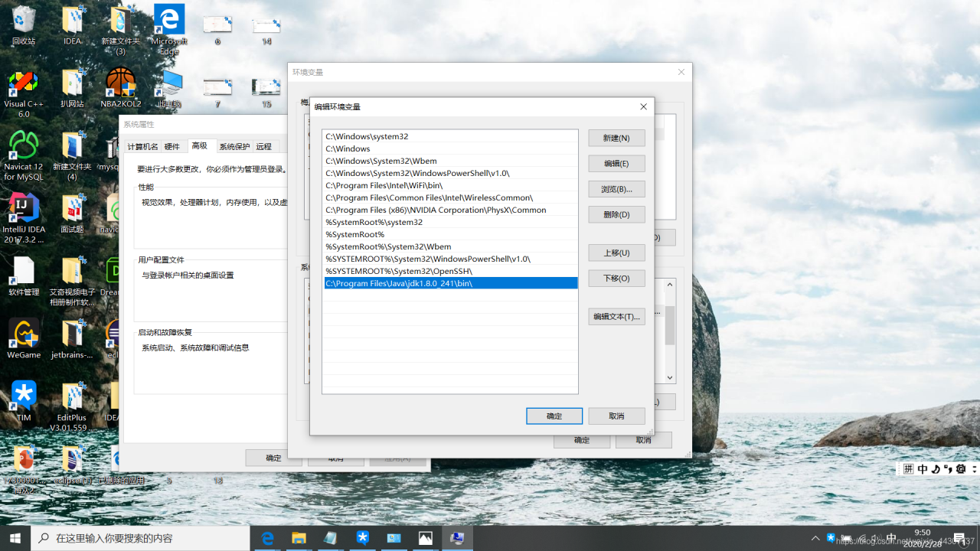Close the 编辑环境变量 dialog
The width and height of the screenshot is (980, 551).
pyautogui.click(x=643, y=106)
